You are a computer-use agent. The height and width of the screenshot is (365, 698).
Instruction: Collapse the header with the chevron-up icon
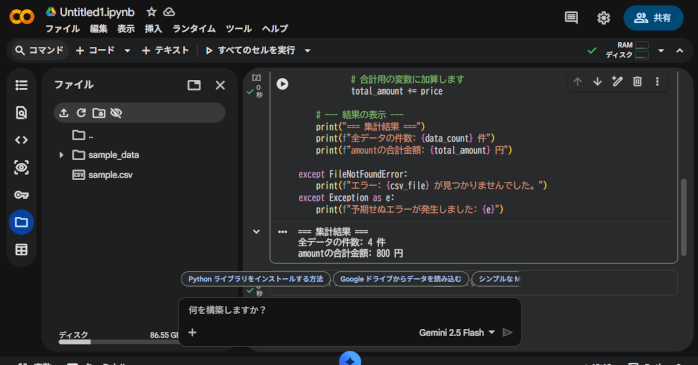[680, 51]
